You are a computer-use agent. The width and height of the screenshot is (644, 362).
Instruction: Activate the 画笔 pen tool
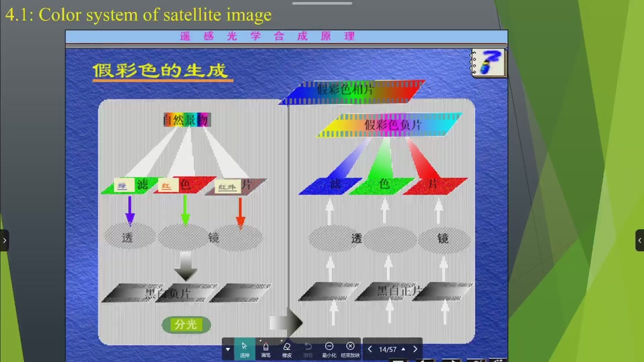point(266,349)
